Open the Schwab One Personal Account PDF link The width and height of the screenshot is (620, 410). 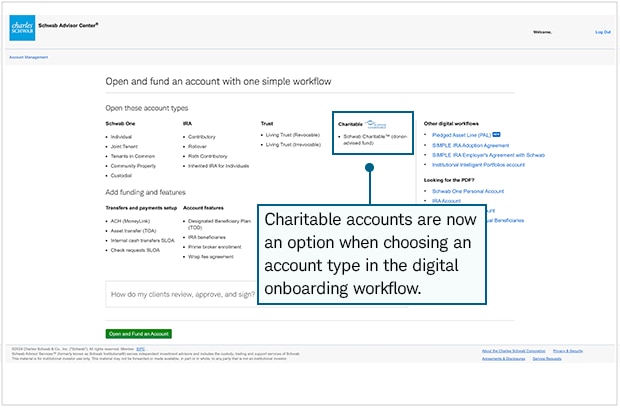(468, 191)
